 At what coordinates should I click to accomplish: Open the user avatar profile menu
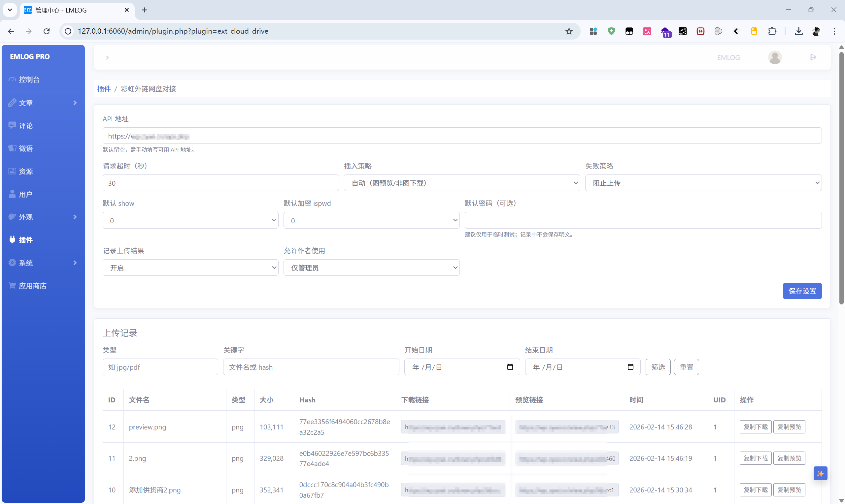pyautogui.click(x=775, y=57)
